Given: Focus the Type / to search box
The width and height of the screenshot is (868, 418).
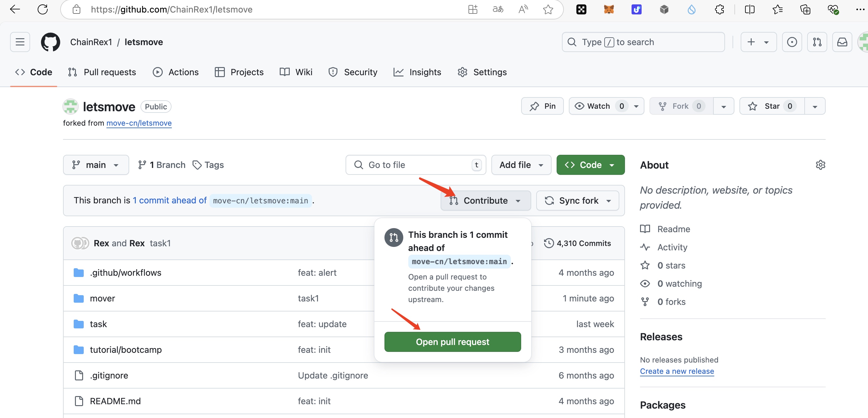Looking at the screenshot, I should tap(643, 42).
